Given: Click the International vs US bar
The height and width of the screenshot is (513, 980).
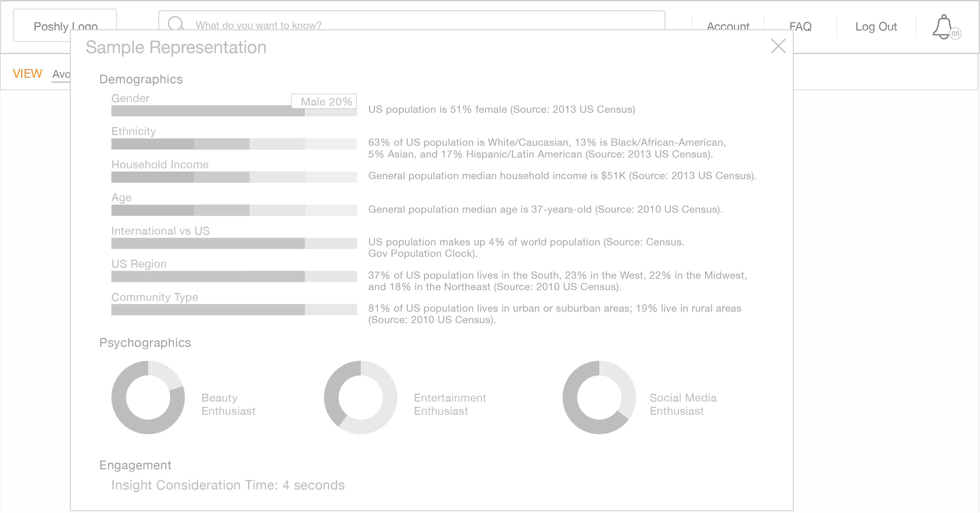Looking at the screenshot, I should (234, 243).
